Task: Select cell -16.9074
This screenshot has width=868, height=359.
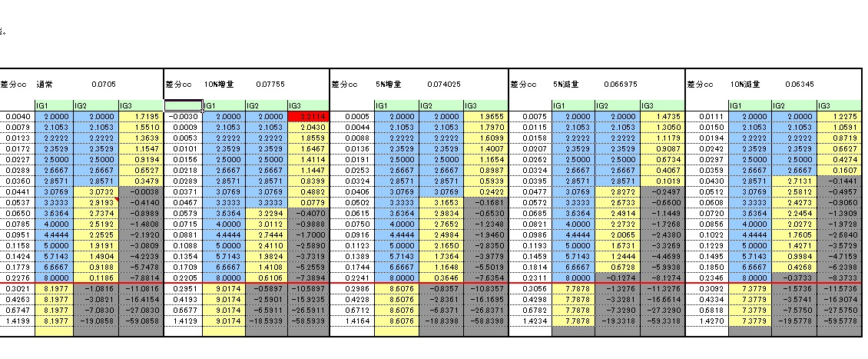Action: (840, 298)
